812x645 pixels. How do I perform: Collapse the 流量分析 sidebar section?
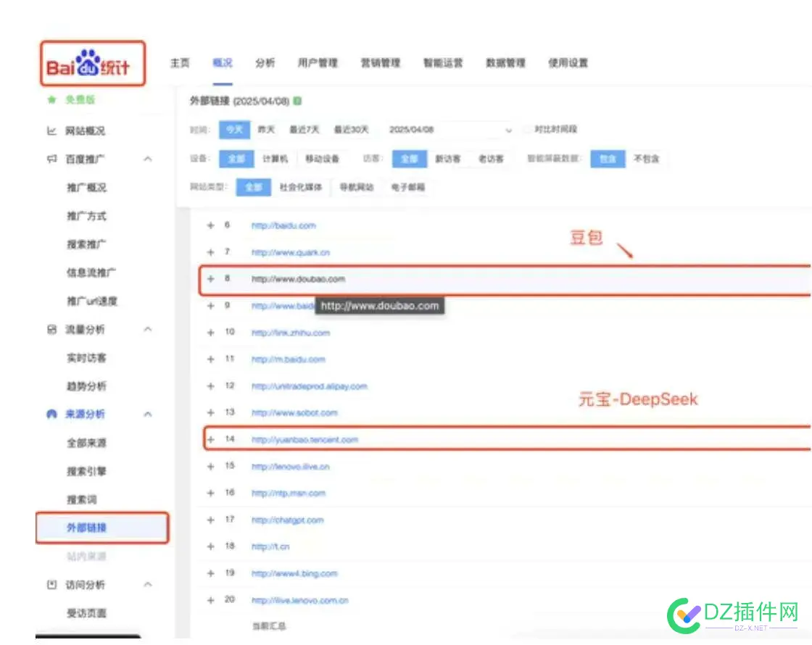[148, 329]
